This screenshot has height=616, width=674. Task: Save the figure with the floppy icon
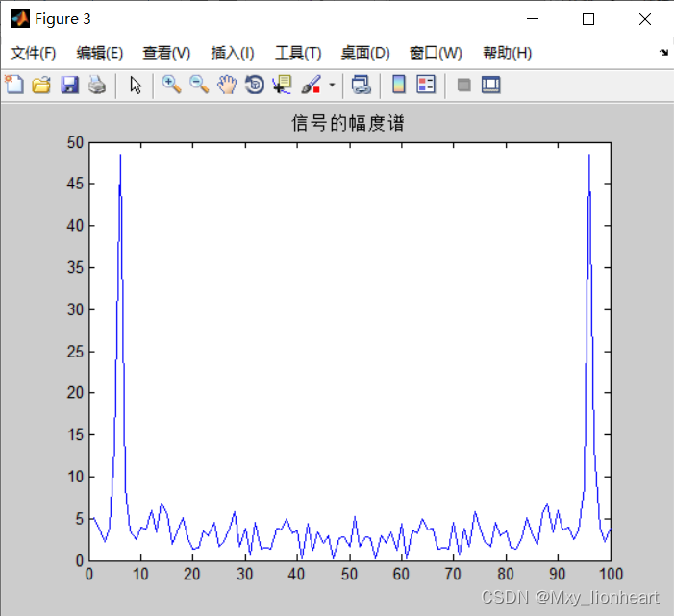pos(69,85)
